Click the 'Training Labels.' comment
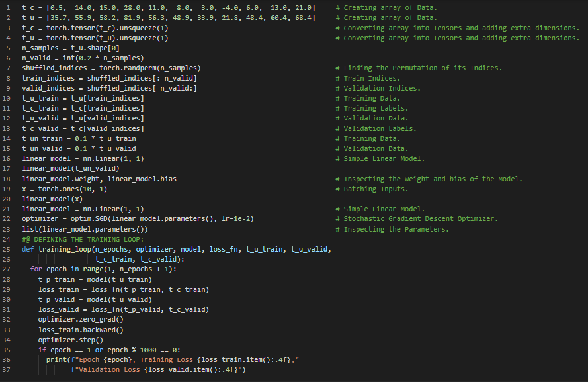This screenshot has width=588, height=382. pos(376,109)
